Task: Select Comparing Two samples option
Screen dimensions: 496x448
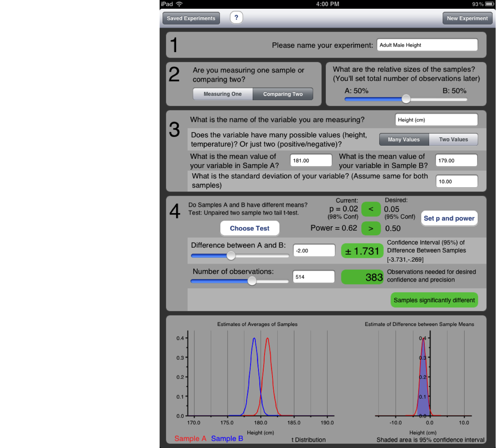Action: [x=283, y=94]
